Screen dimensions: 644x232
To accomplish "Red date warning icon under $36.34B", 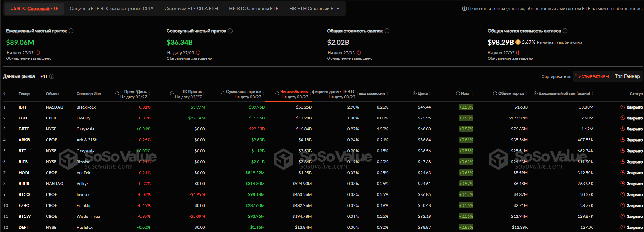I will [198, 52].
